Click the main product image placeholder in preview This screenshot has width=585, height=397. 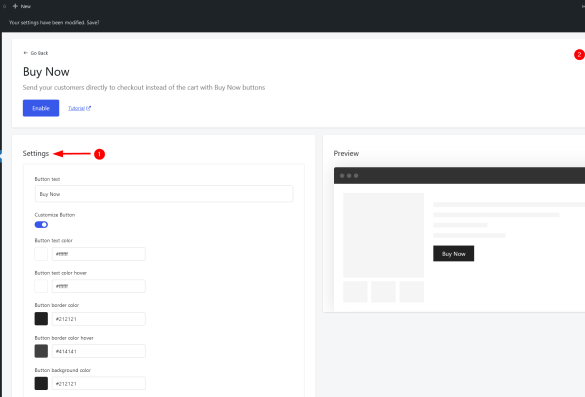384,235
